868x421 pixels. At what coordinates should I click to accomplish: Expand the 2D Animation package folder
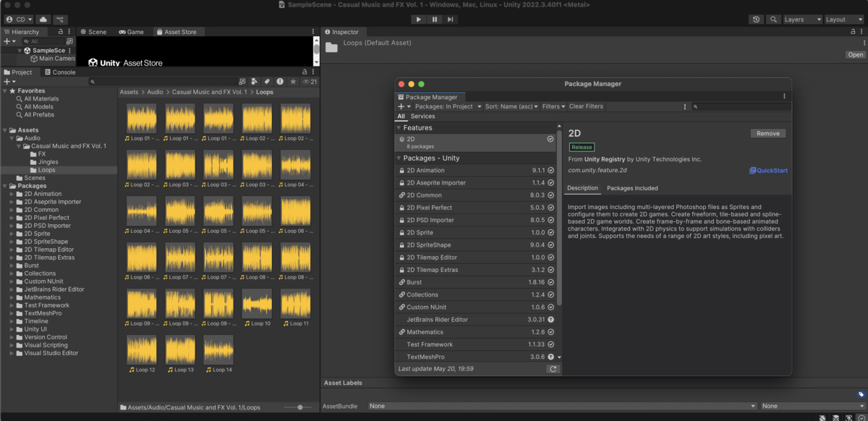point(12,194)
